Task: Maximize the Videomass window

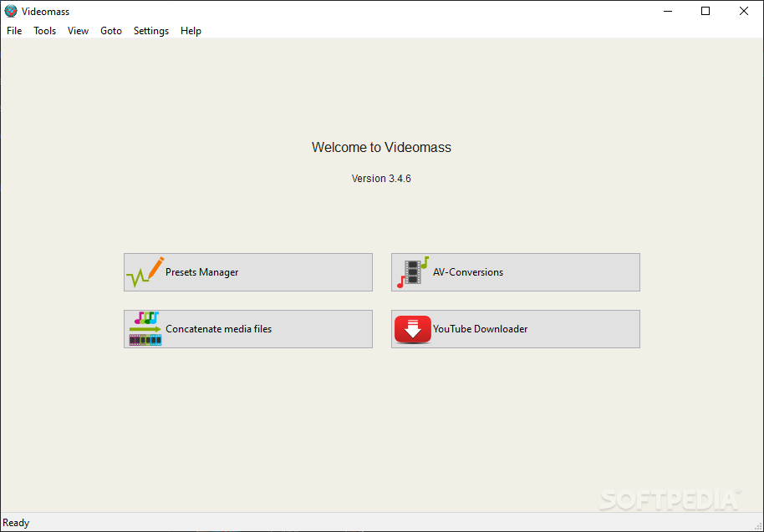Action: [705, 11]
